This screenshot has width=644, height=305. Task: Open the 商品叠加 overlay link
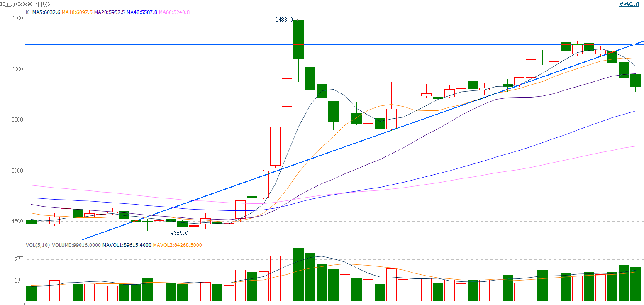(629, 4)
